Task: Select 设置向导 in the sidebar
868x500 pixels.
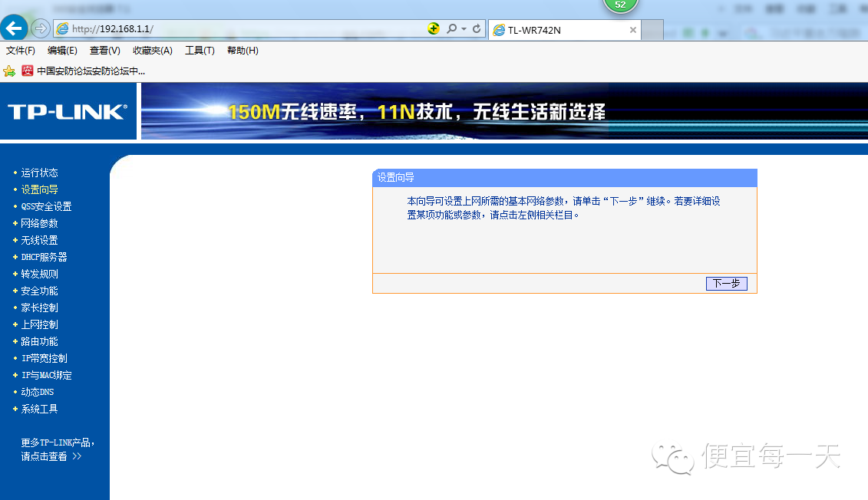Action: click(38, 189)
